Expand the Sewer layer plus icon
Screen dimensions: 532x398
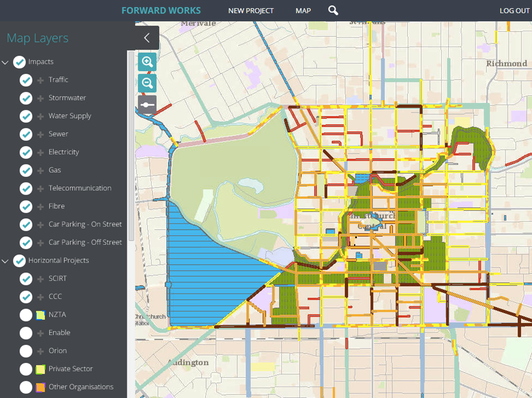pos(41,134)
